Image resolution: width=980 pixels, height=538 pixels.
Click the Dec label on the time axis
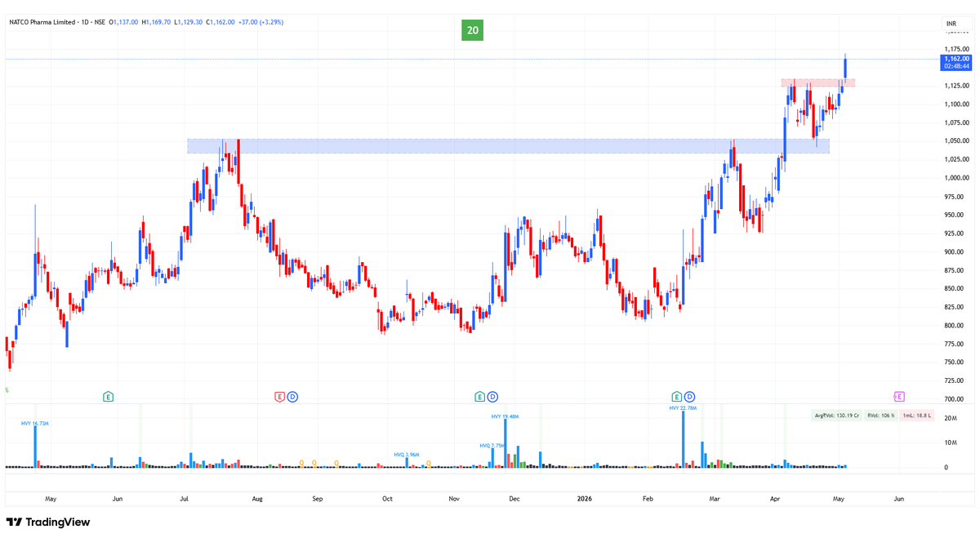click(514, 498)
